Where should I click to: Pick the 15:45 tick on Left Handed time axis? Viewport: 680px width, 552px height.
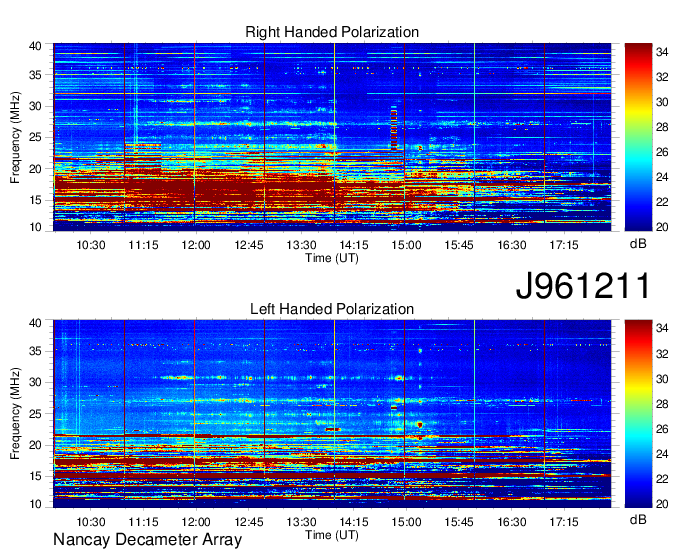coord(459,522)
